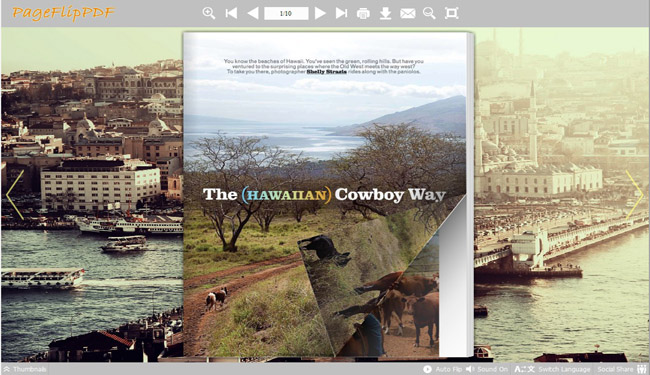650x375 pixels.
Task: Open the search tool
Action: point(429,13)
